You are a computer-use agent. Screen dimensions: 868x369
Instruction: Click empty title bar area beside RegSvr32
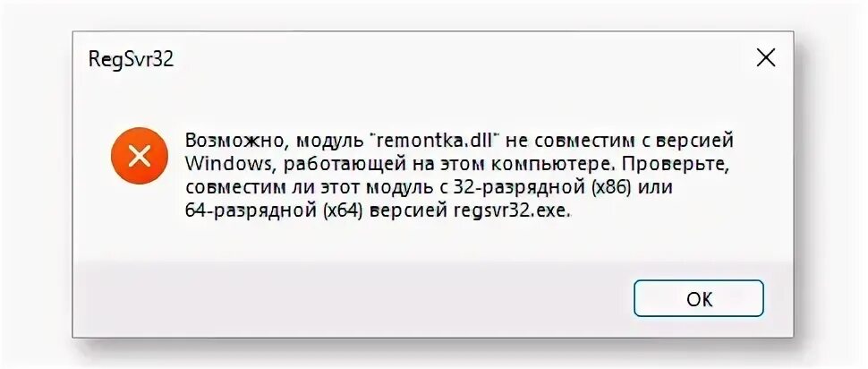[459, 58]
